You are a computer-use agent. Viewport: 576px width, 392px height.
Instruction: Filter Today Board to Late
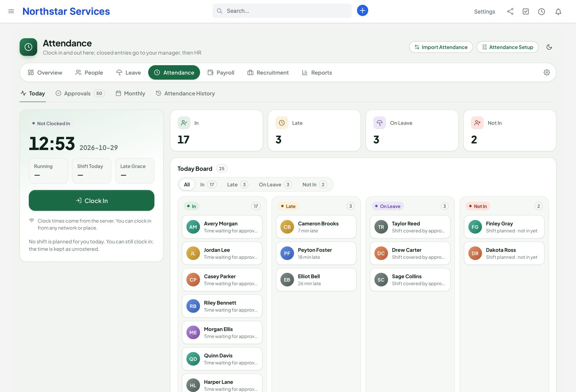coord(237,185)
